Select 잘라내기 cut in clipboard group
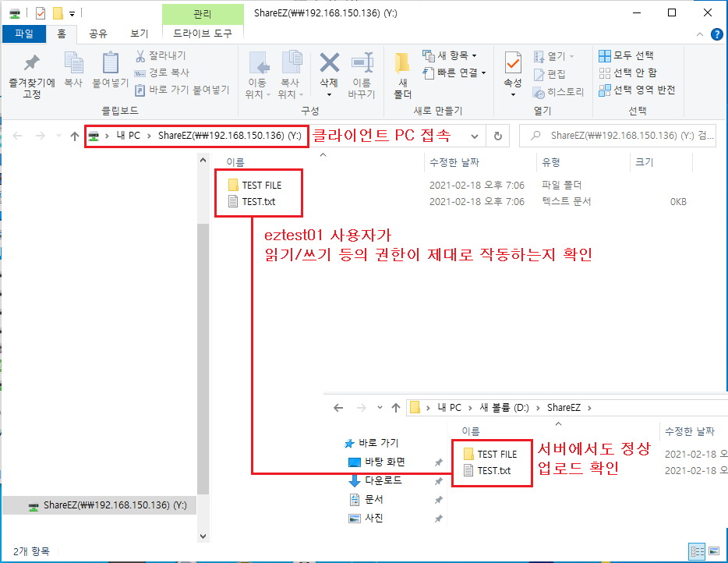 coord(161,55)
